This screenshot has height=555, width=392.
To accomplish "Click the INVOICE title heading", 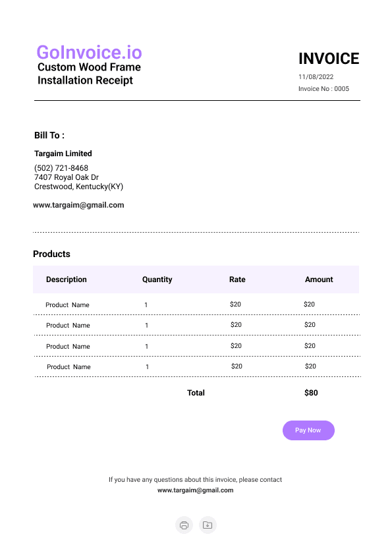I will [x=329, y=59].
